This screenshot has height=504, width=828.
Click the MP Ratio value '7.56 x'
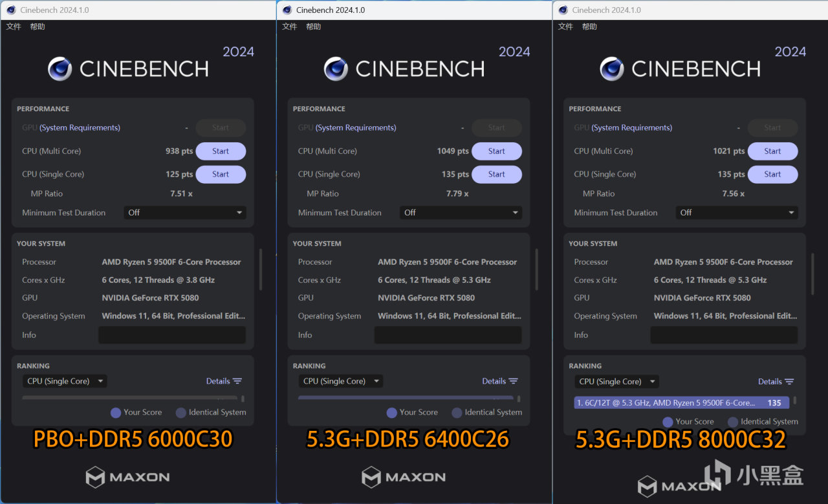pos(734,193)
